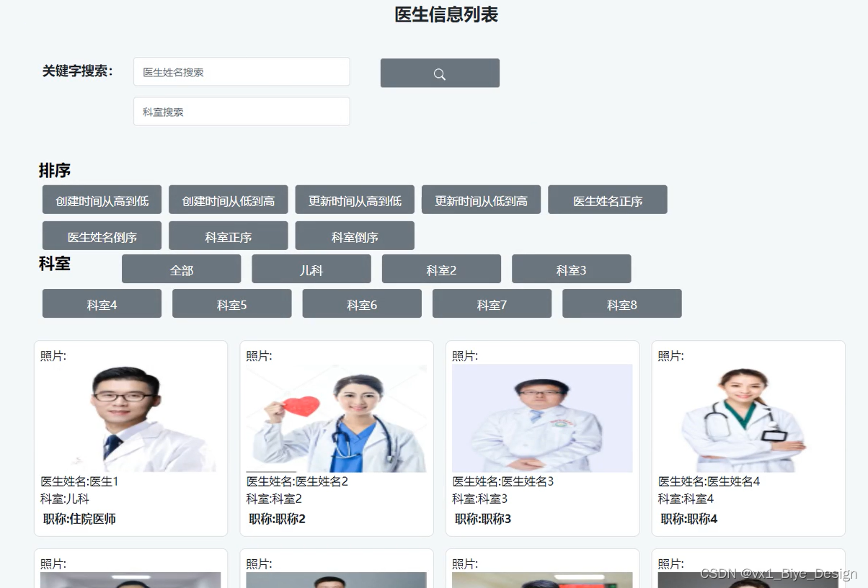868x588 pixels.
Task: Open photo of 医生姓名3
Action: pyautogui.click(x=542, y=418)
